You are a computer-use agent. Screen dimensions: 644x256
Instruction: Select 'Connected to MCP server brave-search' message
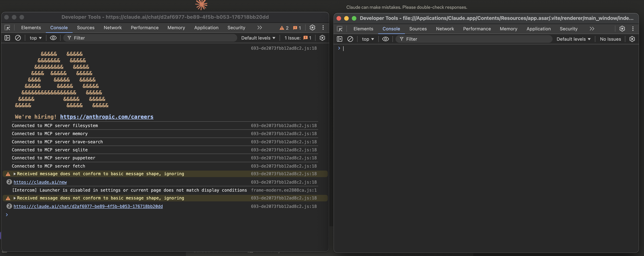coord(57,142)
